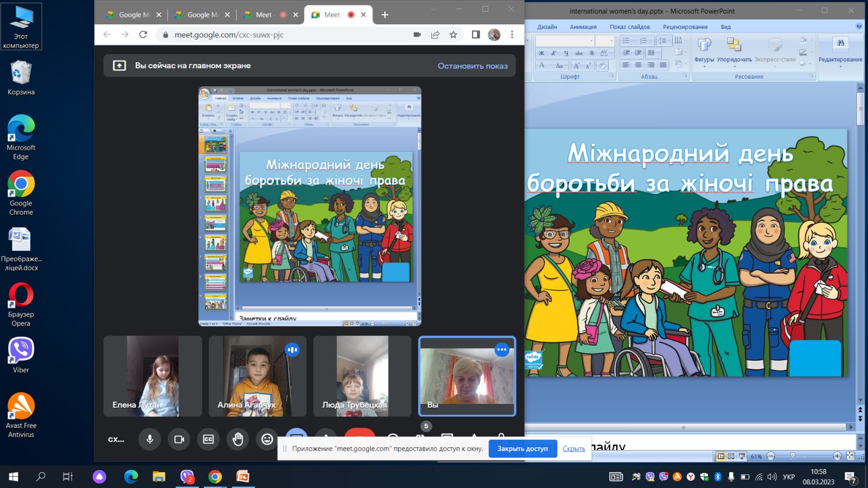
Task: Raise hand in the Meet call
Action: 238,439
